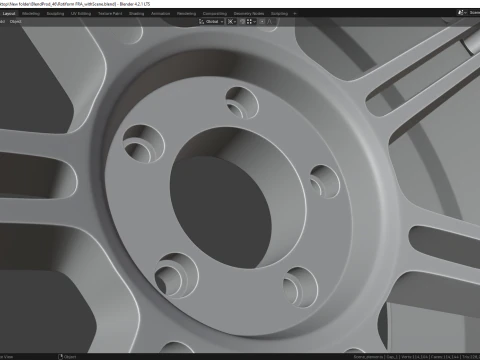Open the Sculpting workspace tab after Modeling
Image resolution: width=480 pixels, height=360 pixels.
coord(55,14)
